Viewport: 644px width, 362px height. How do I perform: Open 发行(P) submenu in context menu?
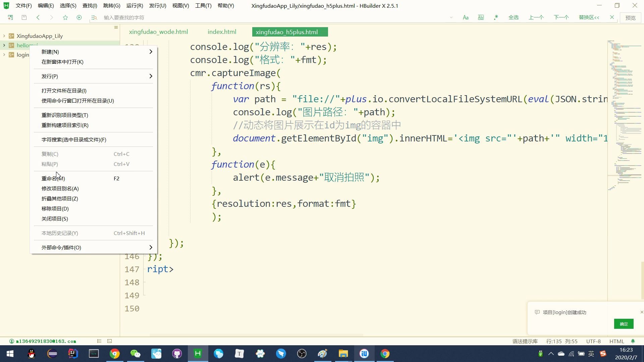(94, 76)
